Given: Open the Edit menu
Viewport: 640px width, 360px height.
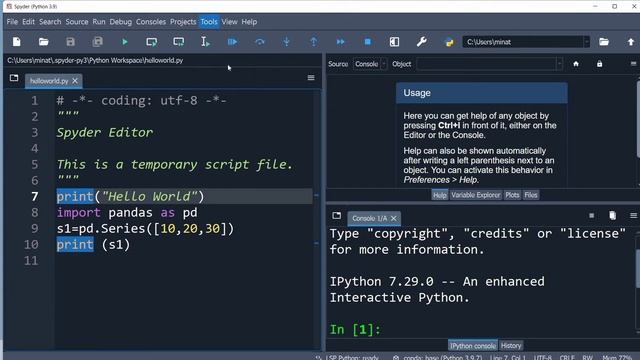Looking at the screenshot, I should pyautogui.click(x=28, y=22).
